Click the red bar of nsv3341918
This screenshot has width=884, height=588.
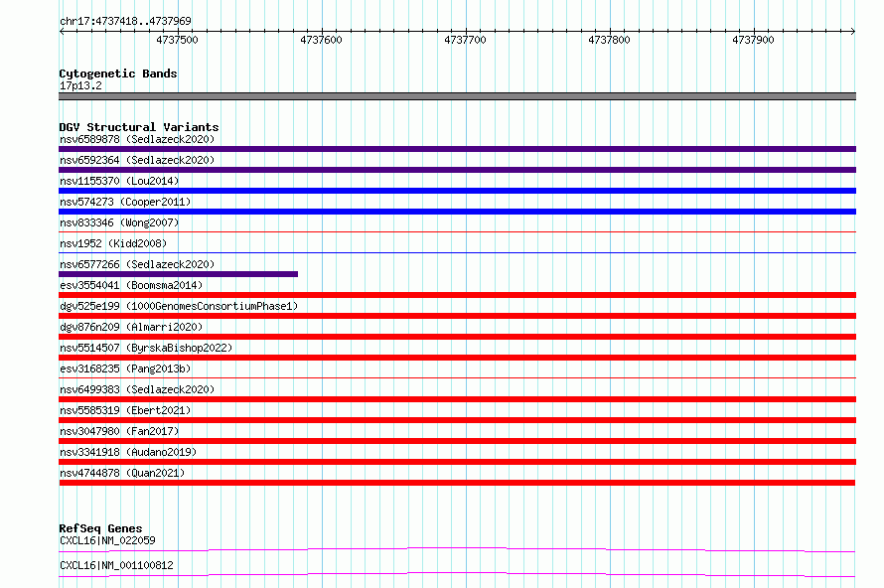(x=457, y=462)
